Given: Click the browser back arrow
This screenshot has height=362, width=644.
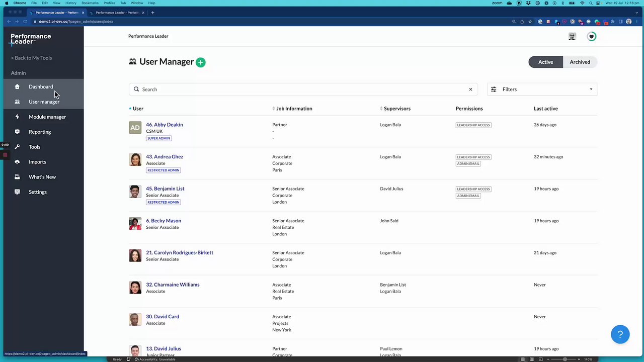Looking at the screenshot, I should 9,22.
